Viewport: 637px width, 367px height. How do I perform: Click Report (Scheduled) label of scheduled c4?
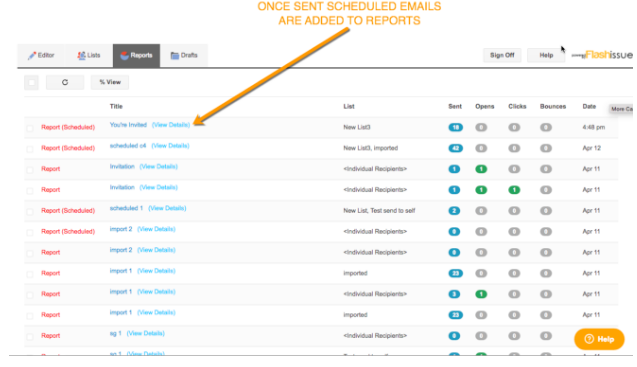[x=68, y=148]
